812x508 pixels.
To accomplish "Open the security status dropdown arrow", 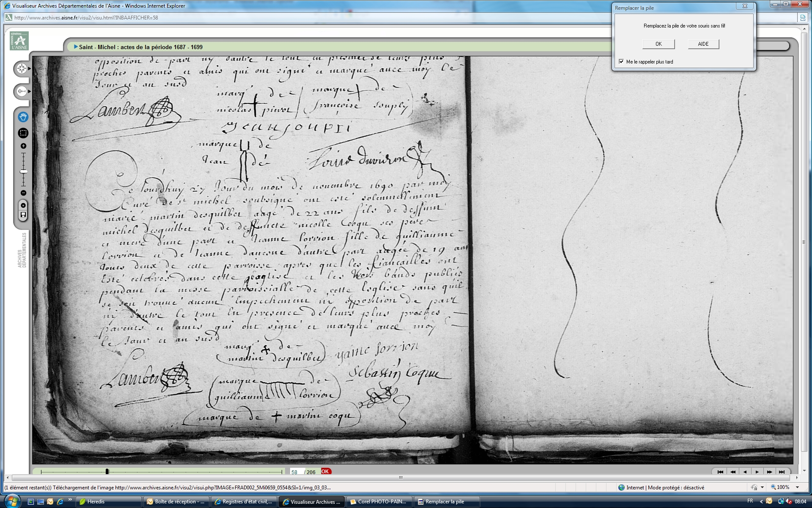I will click(762, 488).
